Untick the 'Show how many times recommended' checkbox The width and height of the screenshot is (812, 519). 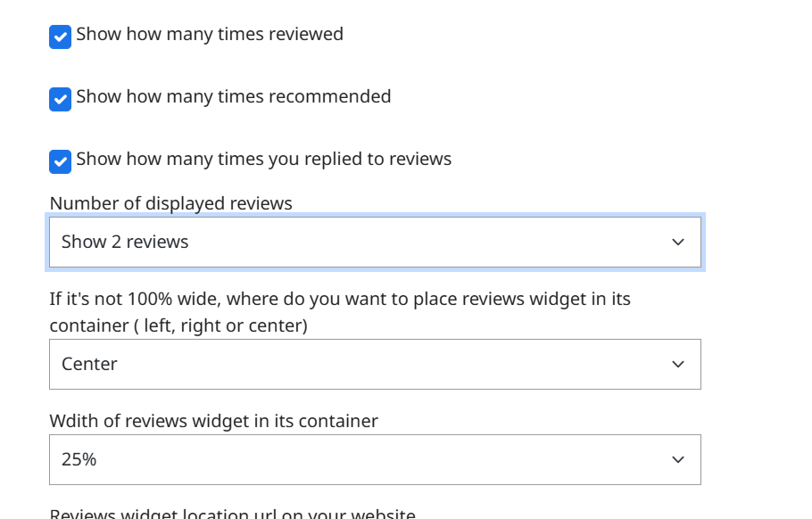(60, 99)
